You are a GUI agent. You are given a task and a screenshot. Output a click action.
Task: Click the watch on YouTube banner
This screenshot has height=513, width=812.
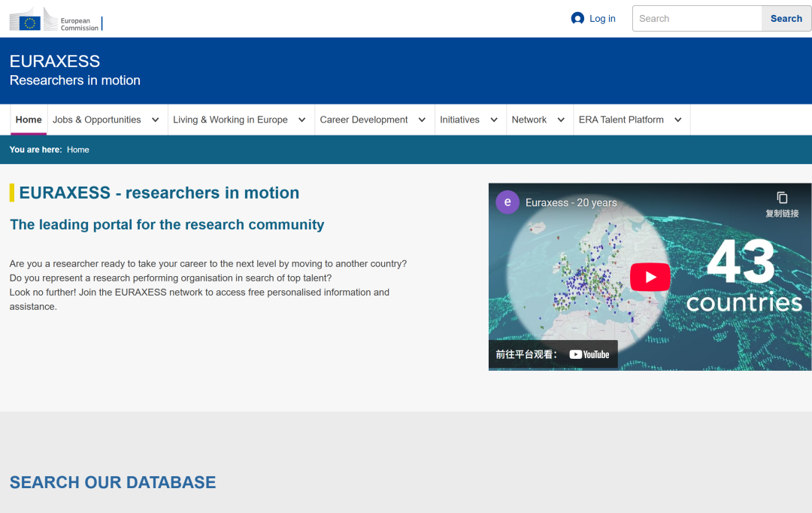pos(553,354)
